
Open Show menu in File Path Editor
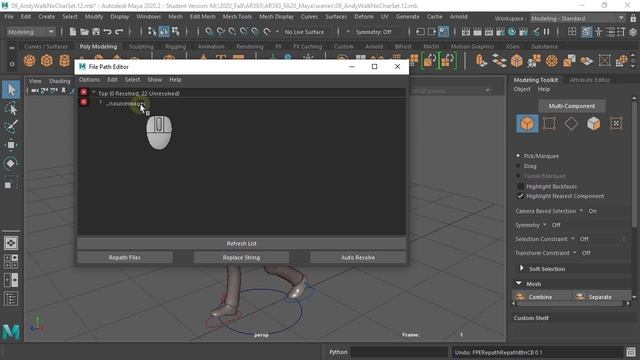[x=154, y=80]
